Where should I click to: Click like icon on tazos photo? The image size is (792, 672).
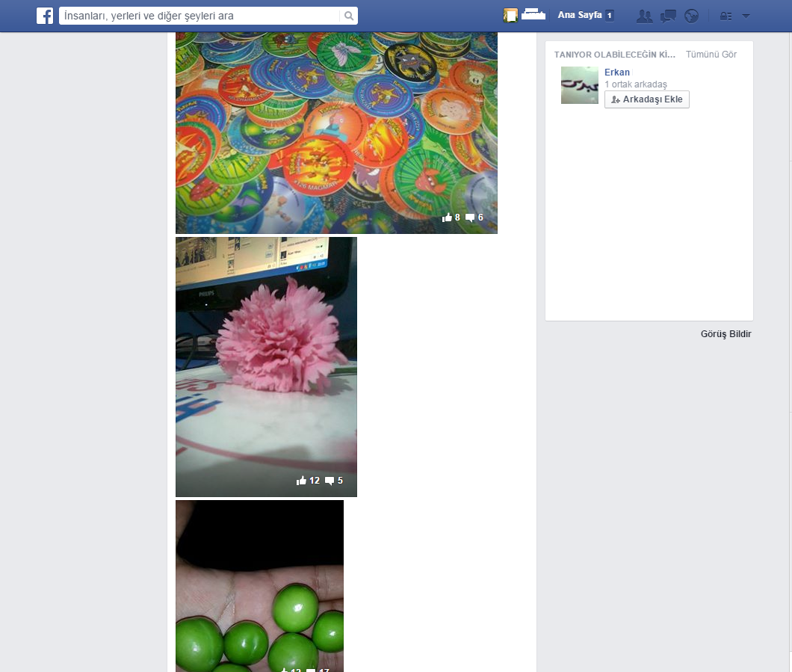coord(447,218)
